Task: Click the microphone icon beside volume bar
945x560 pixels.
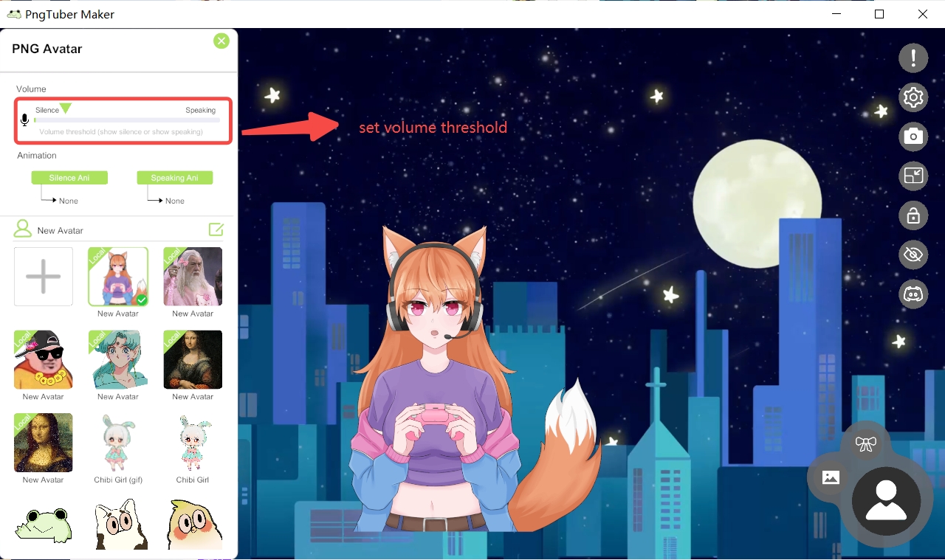Action: click(25, 120)
